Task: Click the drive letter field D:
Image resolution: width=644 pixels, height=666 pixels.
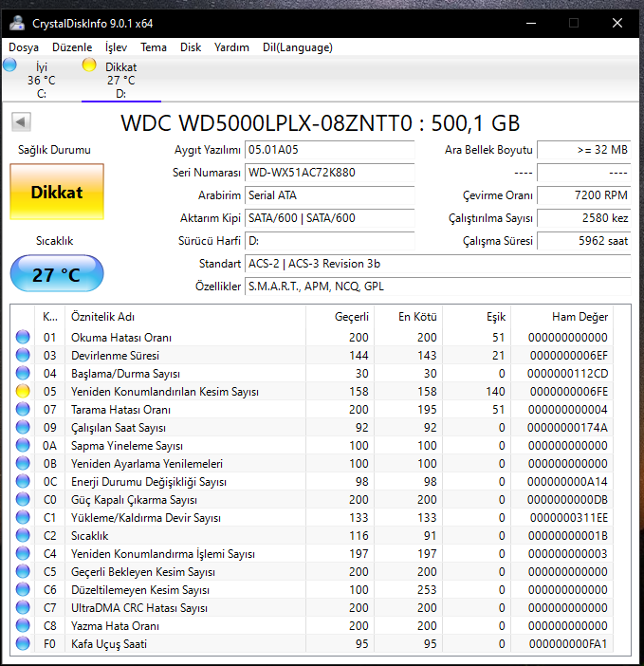Action: point(329,241)
